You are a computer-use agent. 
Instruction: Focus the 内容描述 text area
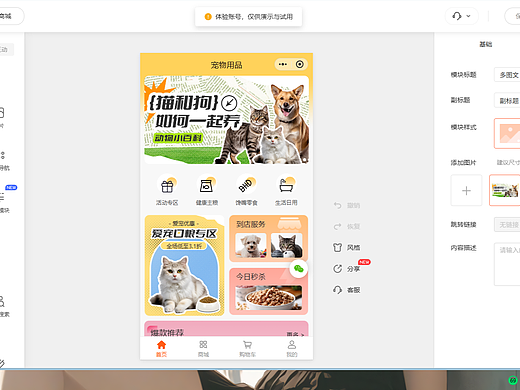[507, 264]
